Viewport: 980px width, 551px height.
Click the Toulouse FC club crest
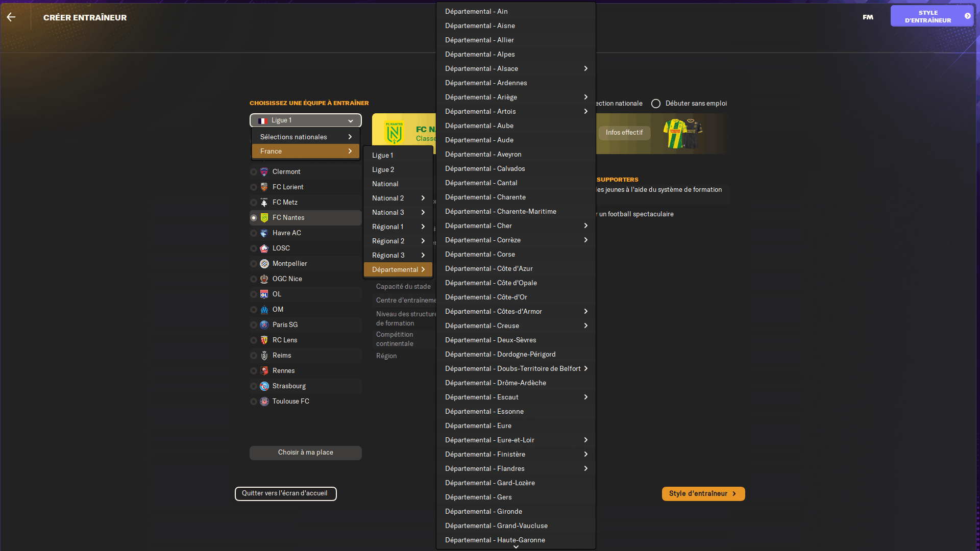pos(264,402)
